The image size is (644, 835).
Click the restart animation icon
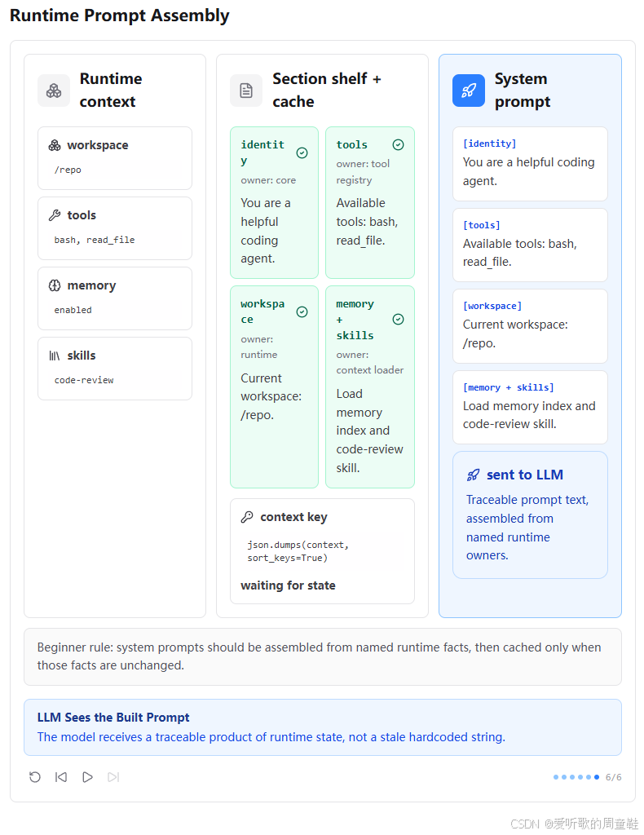click(x=35, y=777)
